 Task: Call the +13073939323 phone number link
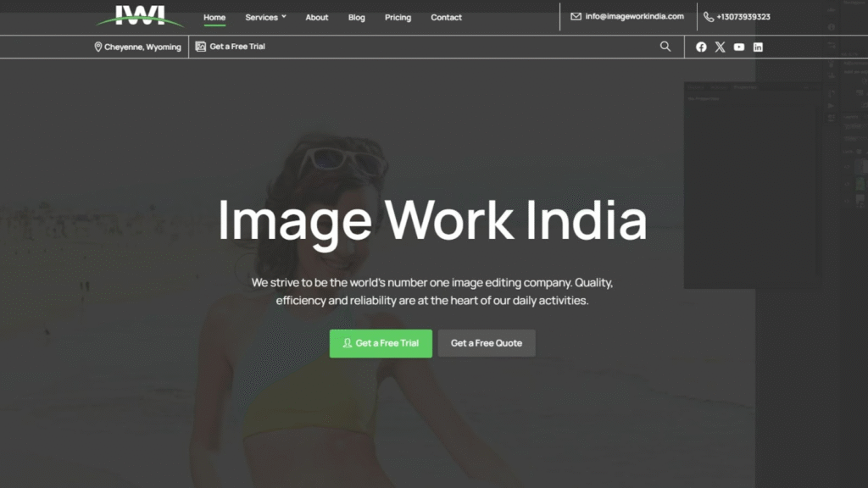(743, 17)
